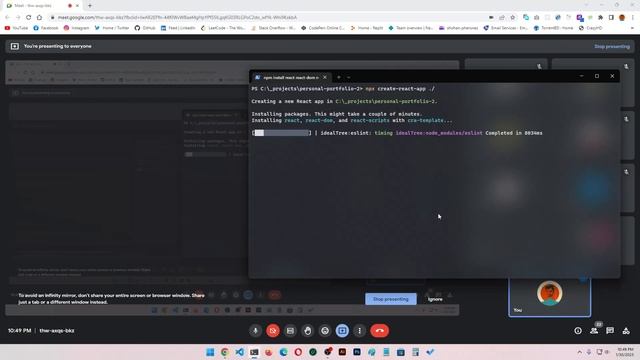
Task: Open the Stack Overflow bookmark
Action: [x=273, y=28]
